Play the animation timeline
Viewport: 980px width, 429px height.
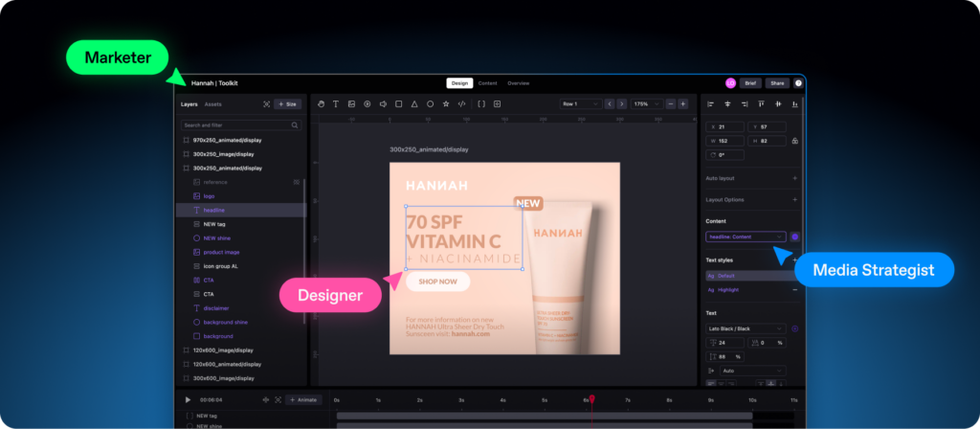click(188, 399)
